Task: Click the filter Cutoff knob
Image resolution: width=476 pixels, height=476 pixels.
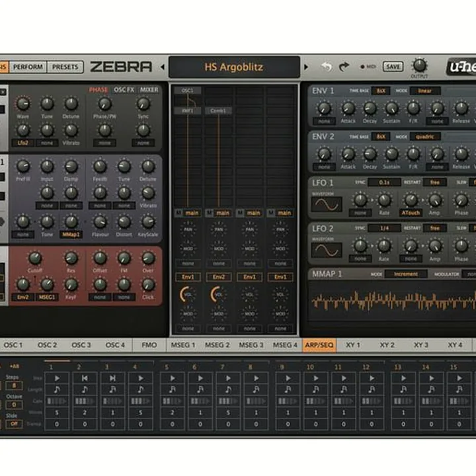Action: 35,258
